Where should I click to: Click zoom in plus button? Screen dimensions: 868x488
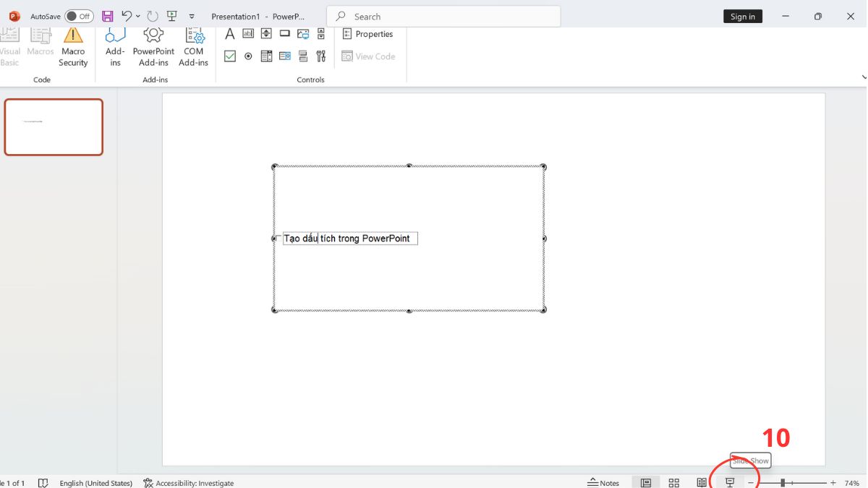pyautogui.click(x=833, y=483)
